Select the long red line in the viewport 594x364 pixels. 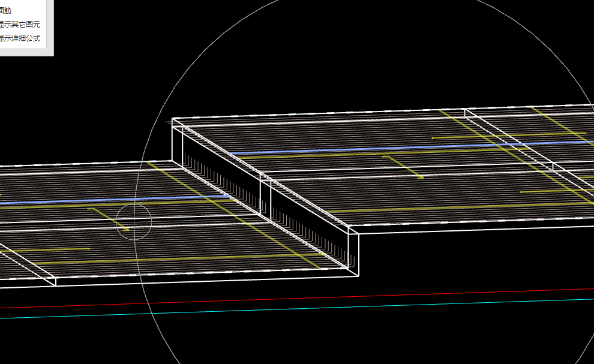[297, 299]
